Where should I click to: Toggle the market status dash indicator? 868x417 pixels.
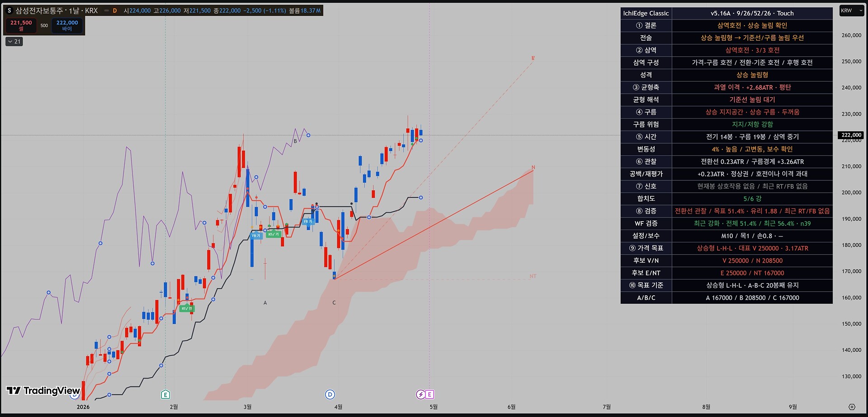(x=107, y=10)
